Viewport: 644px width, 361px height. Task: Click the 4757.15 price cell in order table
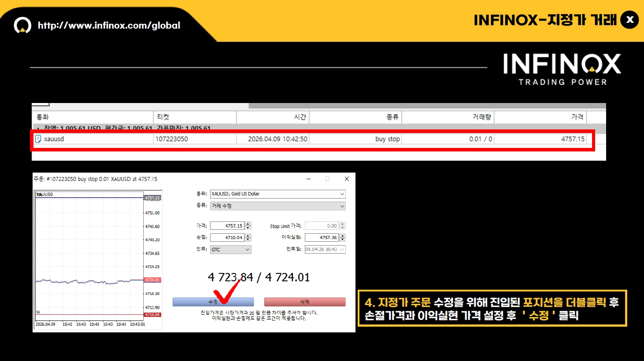(573, 139)
